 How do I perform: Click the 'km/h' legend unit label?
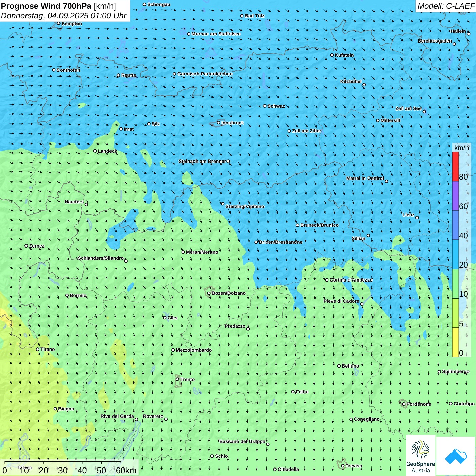click(461, 148)
